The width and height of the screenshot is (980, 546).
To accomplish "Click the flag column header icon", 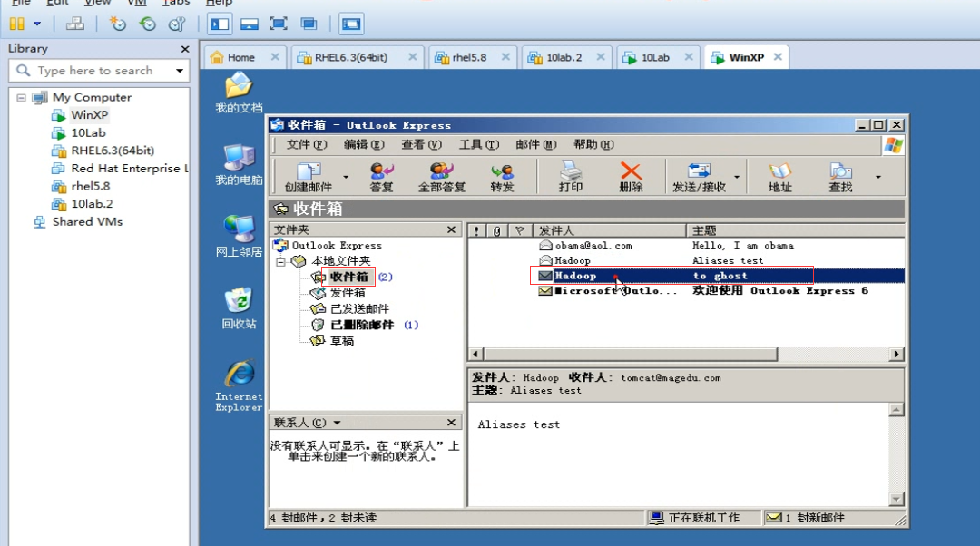I will 520,230.
